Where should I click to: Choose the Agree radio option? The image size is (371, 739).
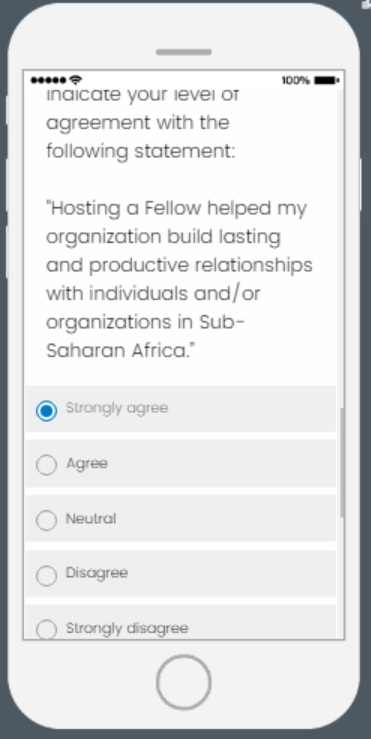[x=46, y=465]
